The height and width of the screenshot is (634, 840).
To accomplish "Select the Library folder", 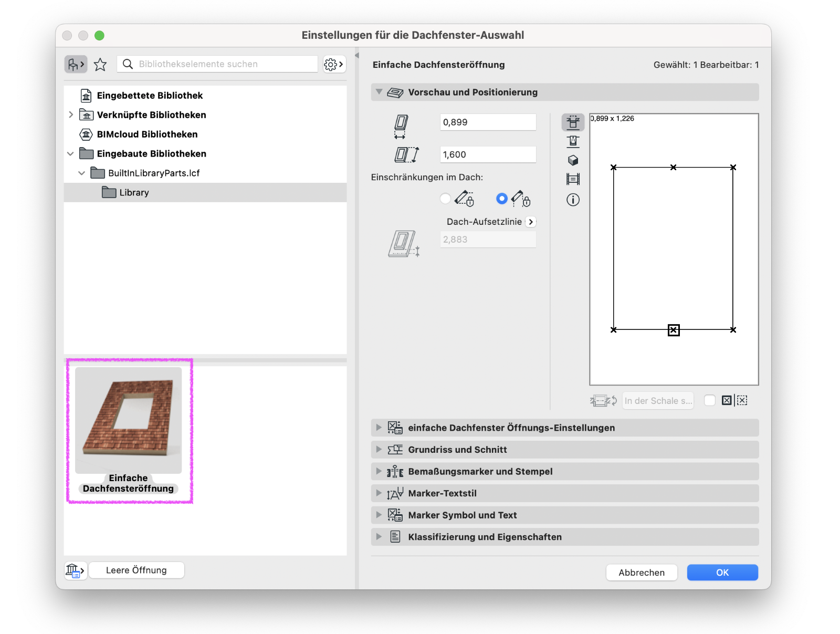I will [205, 192].
